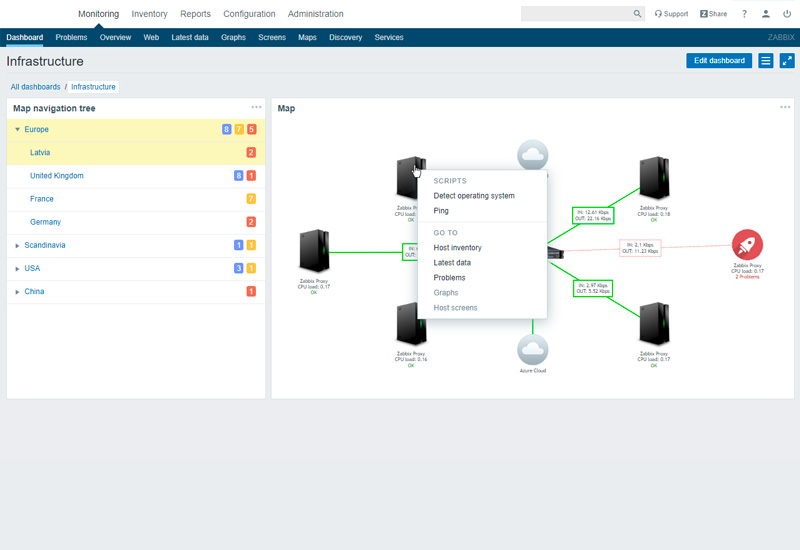Collapse the Europe tree node
The height and width of the screenshot is (550, 800).
tap(17, 130)
